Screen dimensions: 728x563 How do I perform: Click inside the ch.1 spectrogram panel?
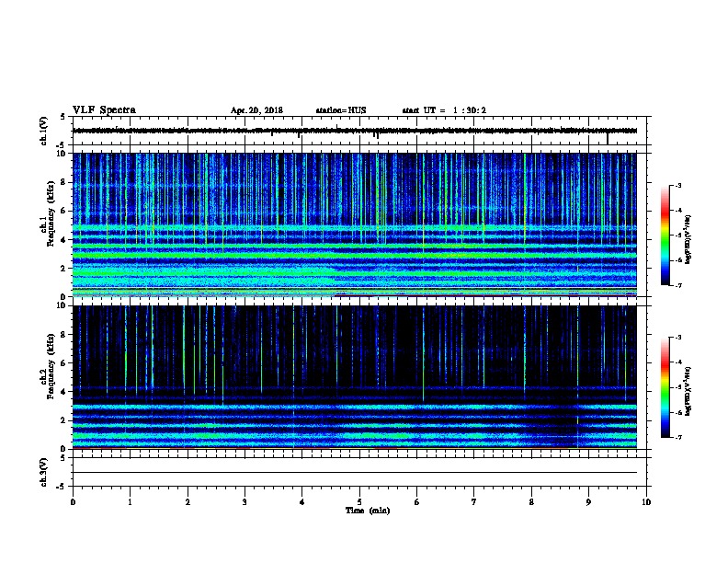tap(355, 224)
